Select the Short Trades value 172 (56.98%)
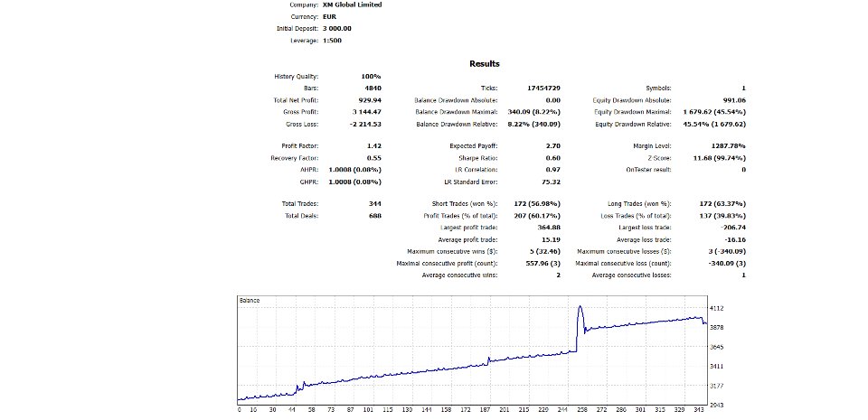The image size is (868, 420). 537,204
